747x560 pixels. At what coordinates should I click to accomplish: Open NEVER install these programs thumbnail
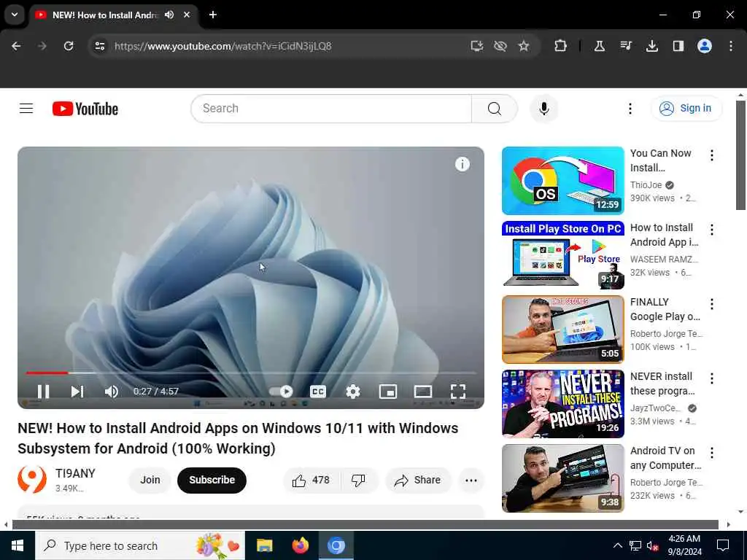point(562,404)
